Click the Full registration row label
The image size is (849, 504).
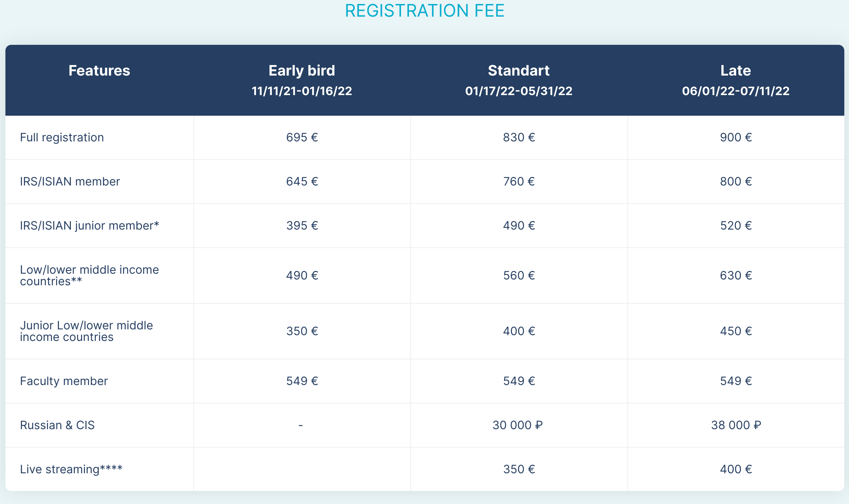[x=62, y=137]
